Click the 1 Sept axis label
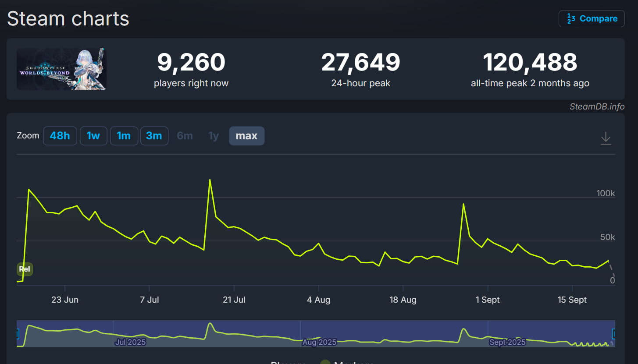This screenshot has width=638, height=364. point(488,300)
